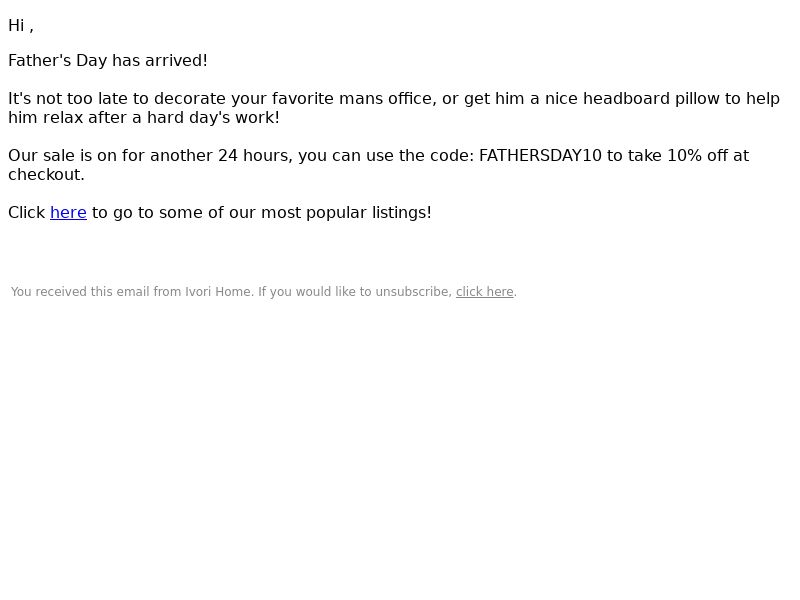Click the word 'Click' before the here link
This screenshot has height=600, width=800.
(27, 213)
